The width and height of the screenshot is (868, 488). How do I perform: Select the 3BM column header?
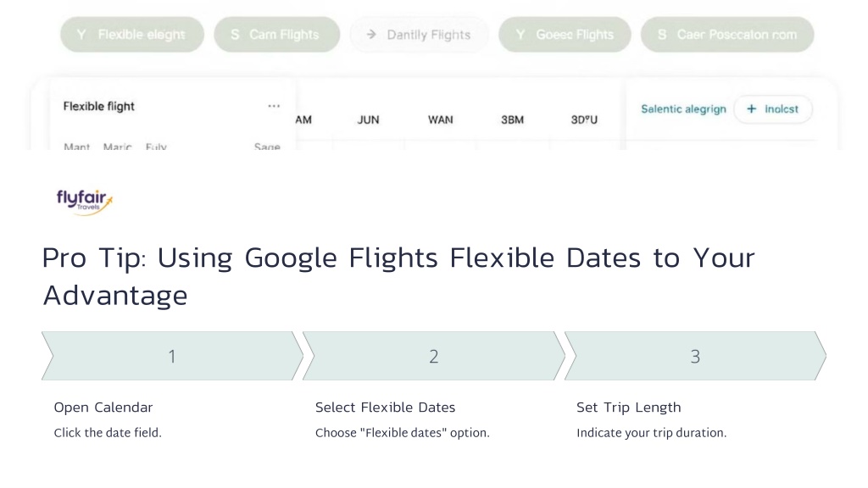(512, 119)
